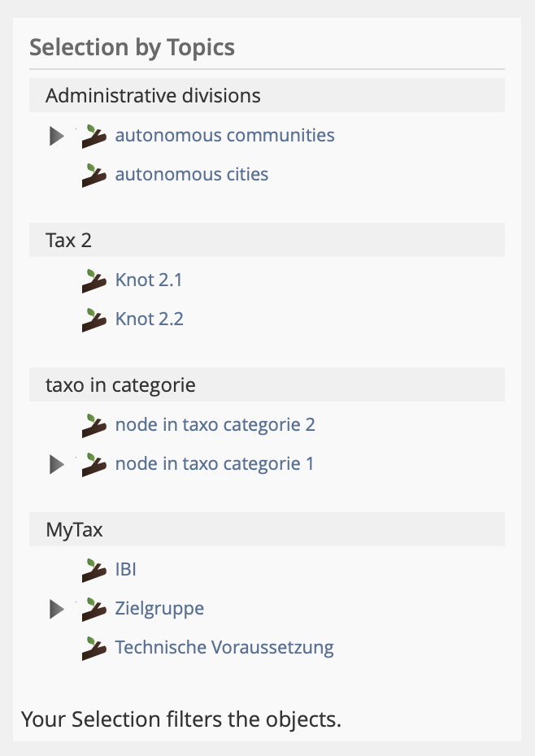Filter by Knot 2.1
Screen dimensions: 535x756
coord(149,280)
